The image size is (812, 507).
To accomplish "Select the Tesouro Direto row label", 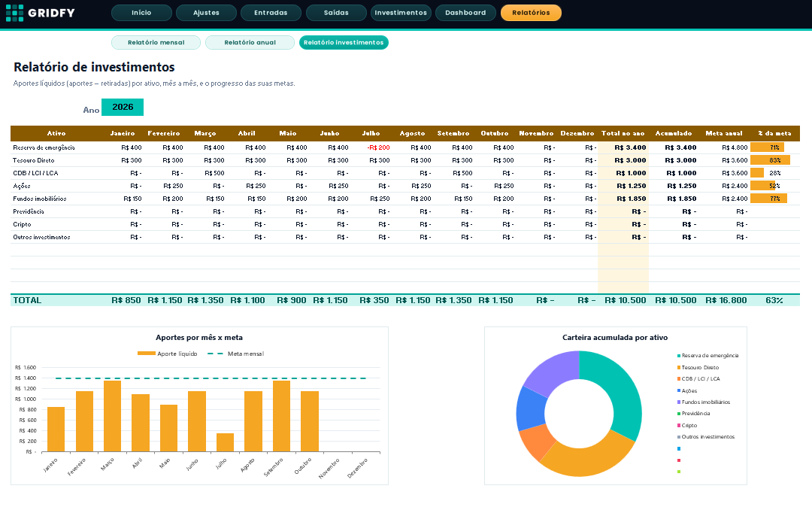I will tap(34, 160).
